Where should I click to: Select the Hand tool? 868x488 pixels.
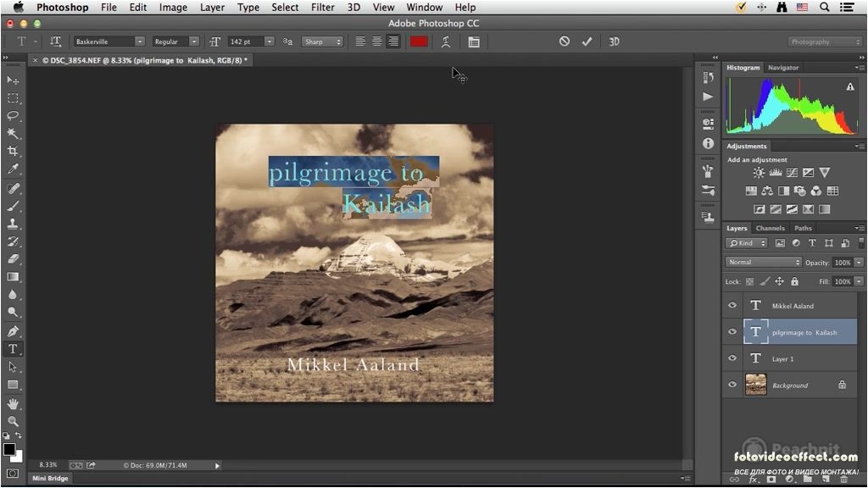(x=13, y=404)
